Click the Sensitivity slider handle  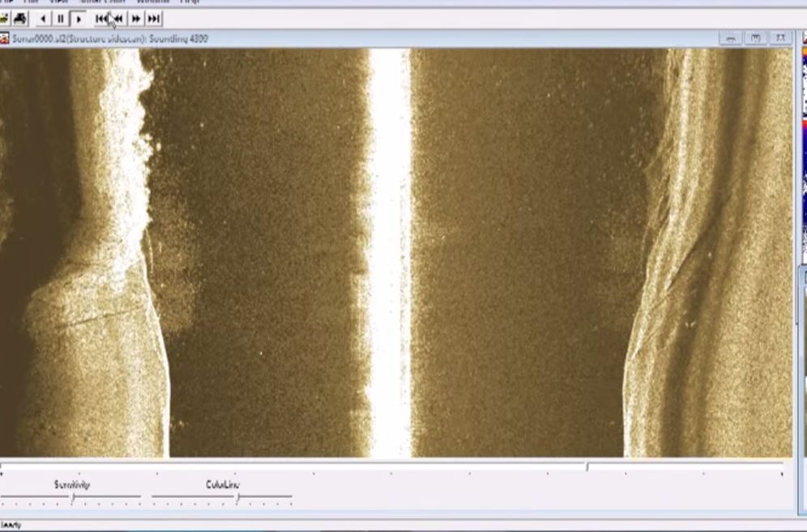point(73,497)
